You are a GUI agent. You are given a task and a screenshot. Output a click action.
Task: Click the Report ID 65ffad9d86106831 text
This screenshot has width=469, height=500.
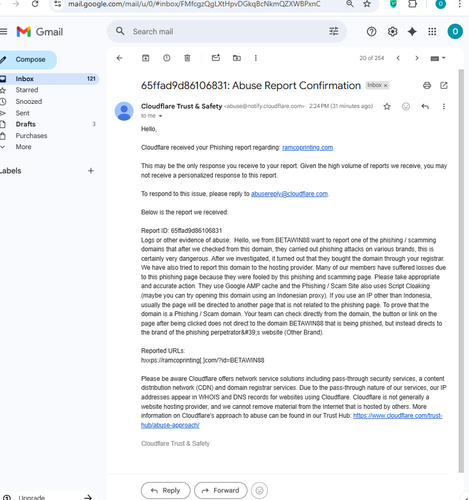pyautogui.click(x=181, y=231)
